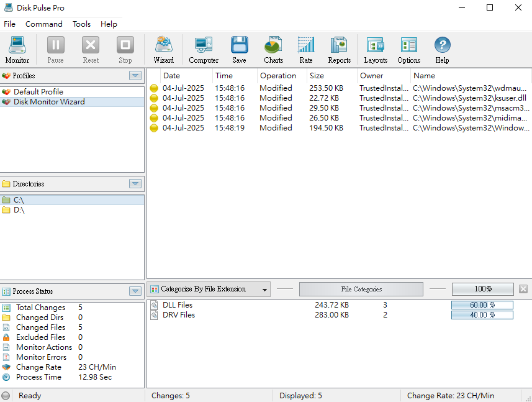
Task: Click the status bar Change Rate: 23 CH/Min
Action: pos(451,396)
